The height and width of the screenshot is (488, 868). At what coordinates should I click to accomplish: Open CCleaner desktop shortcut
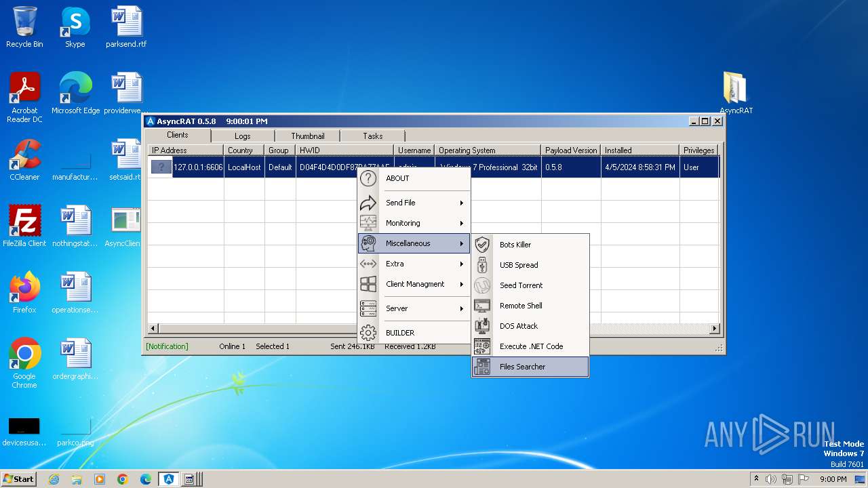(x=24, y=160)
